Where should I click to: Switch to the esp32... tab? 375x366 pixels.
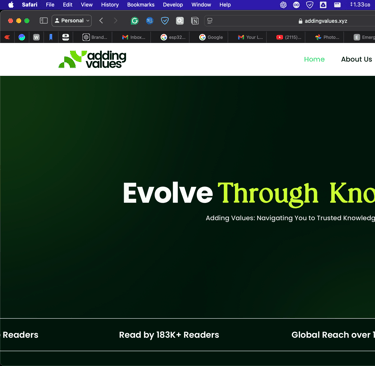coord(172,37)
